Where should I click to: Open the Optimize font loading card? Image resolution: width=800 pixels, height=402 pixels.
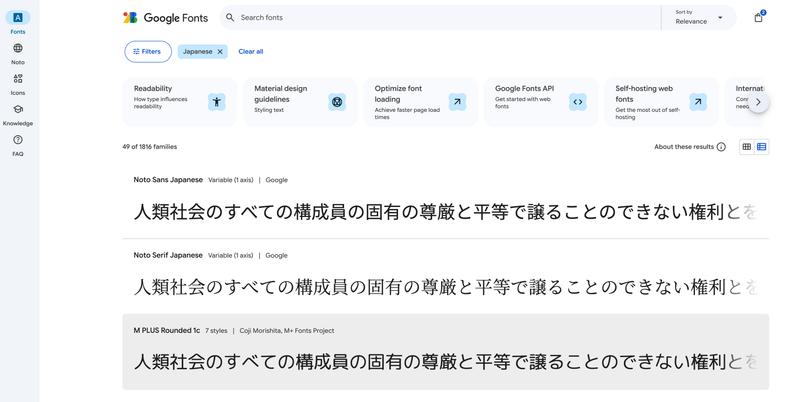click(x=420, y=102)
